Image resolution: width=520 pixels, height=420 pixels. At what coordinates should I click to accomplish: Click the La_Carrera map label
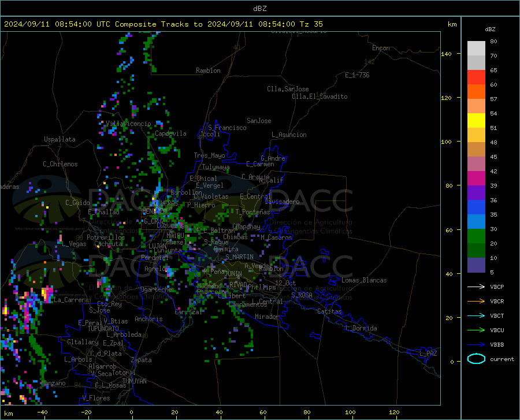pos(71,300)
